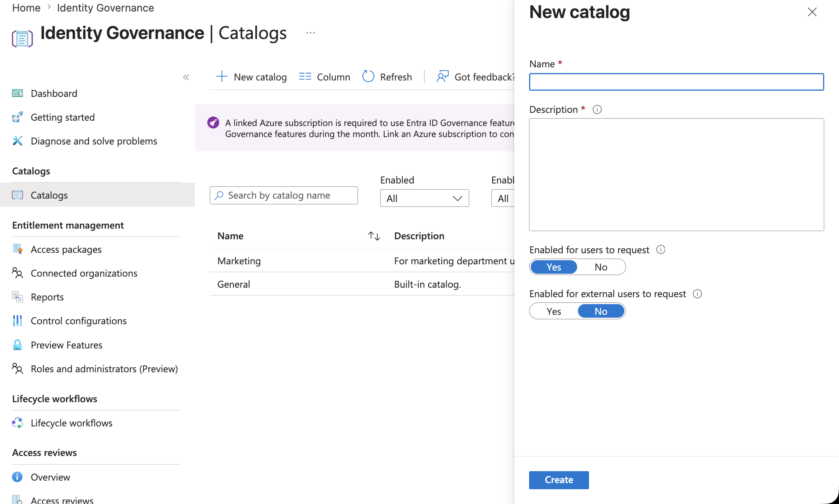Sort by Name using arrows icon
This screenshot has width=839, height=504.
point(374,236)
